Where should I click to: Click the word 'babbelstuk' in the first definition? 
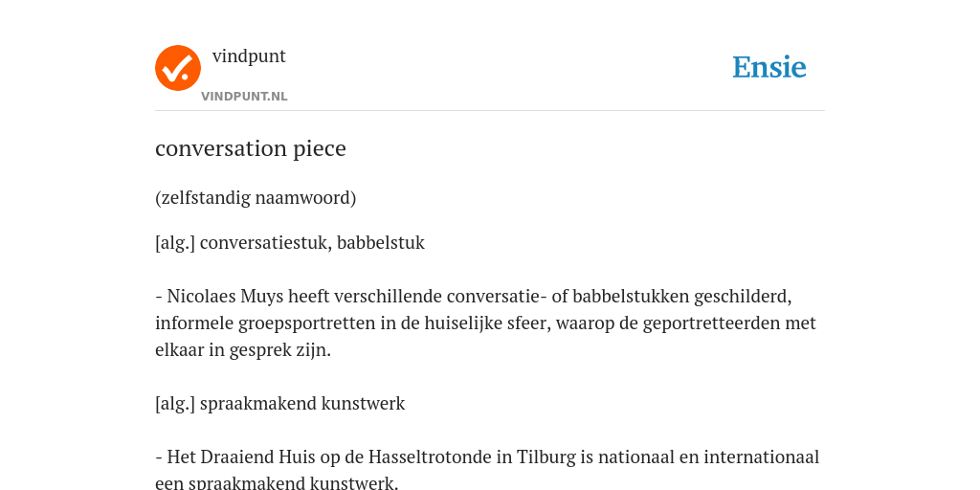(x=381, y=242)
